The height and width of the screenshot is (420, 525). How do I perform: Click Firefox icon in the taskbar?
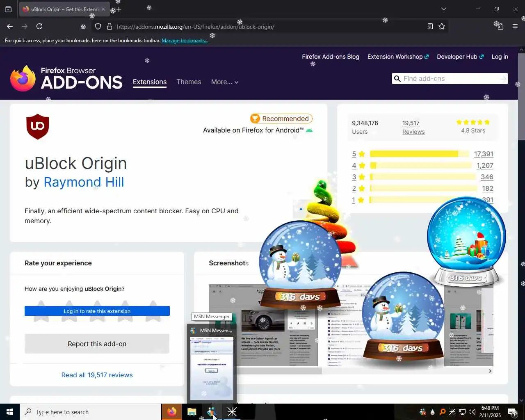click(172, 412)
